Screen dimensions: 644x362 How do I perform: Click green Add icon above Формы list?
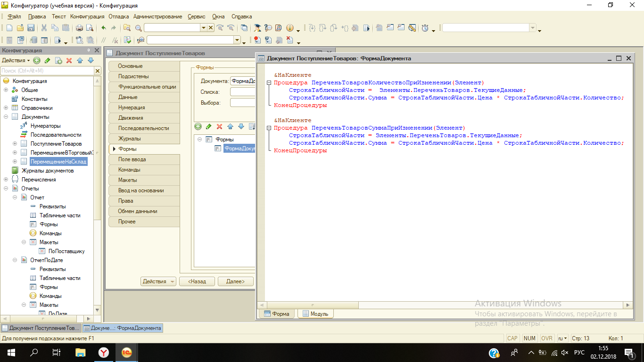click(x=198, y=126)
